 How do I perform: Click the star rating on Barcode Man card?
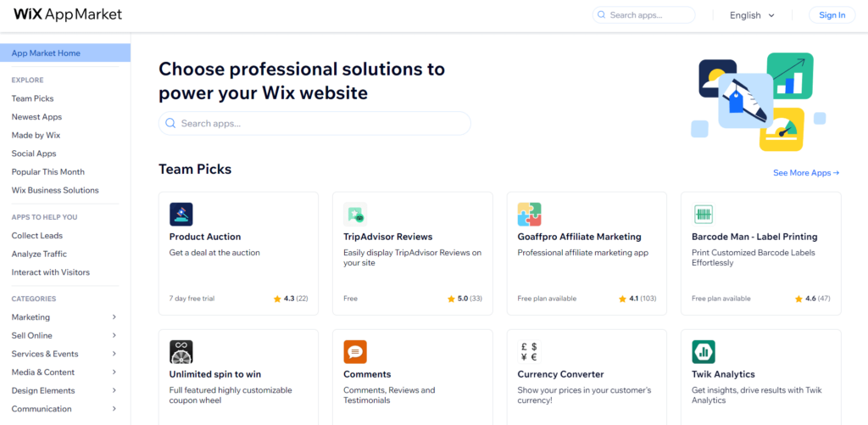(x=813, y=299)
